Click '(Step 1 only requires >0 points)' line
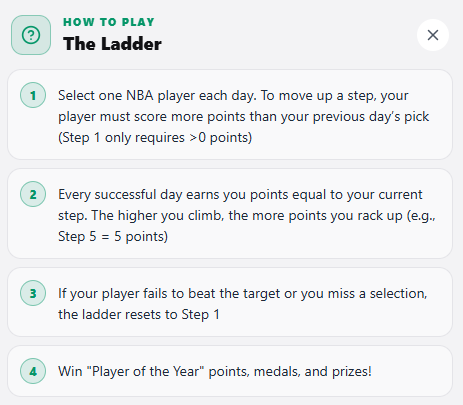 155,137
